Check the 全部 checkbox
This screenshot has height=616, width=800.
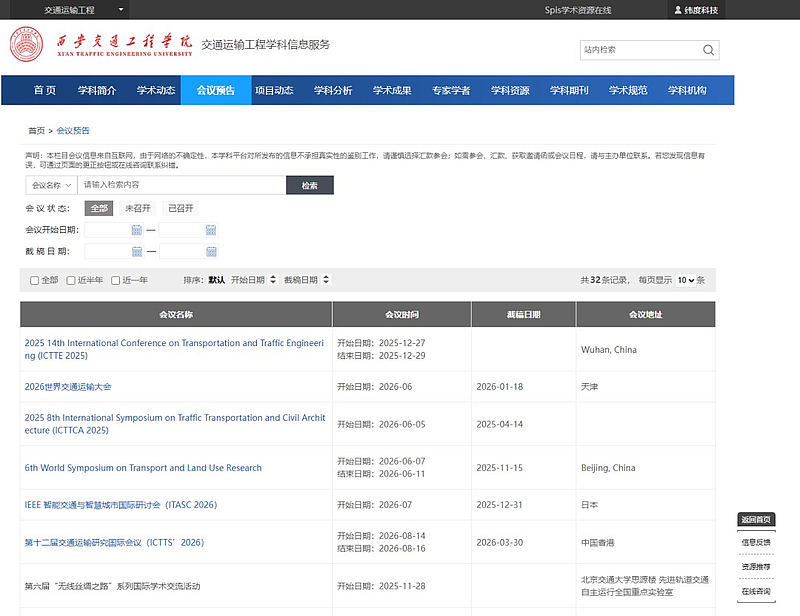point(35,281)
